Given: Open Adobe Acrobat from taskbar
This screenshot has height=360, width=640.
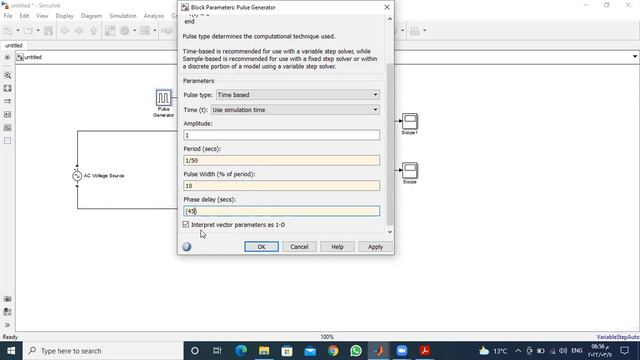Looking at the screenshot, I should click(x=424, y=351).
